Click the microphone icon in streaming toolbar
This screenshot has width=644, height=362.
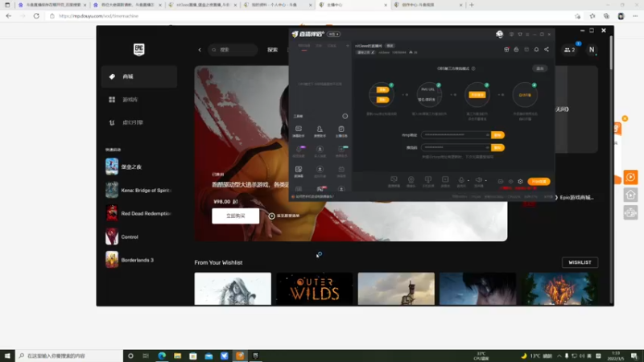point(461,180)
